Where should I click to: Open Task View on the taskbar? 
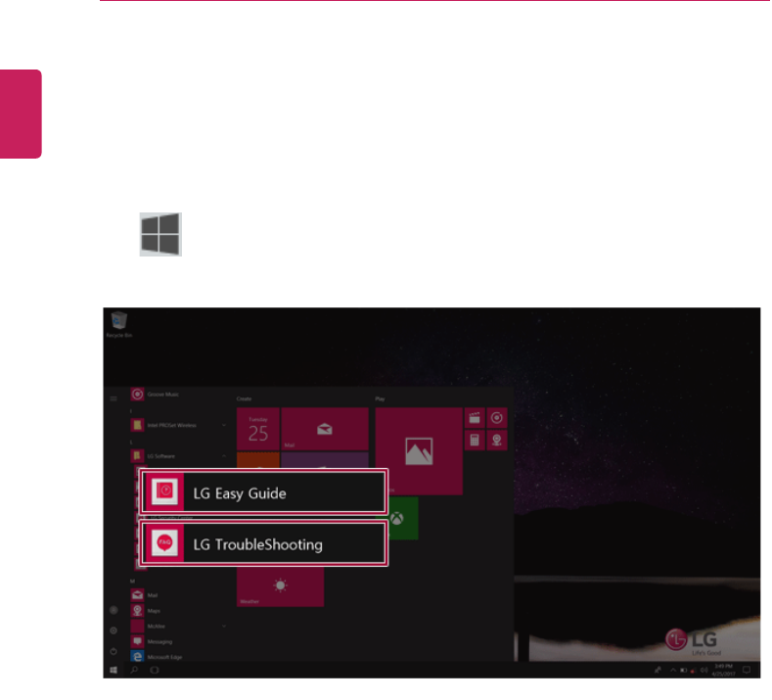[x=154, y=670]
